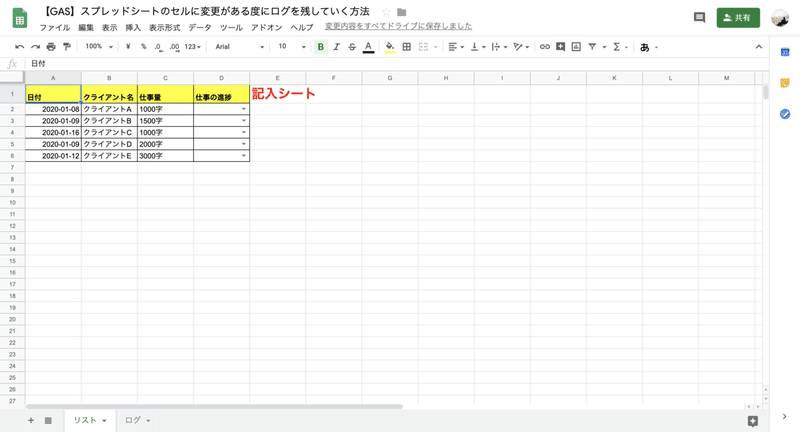Image resolution: width=800 pixels, height=432 pixels.
Task: Open the zoom 100% dropdown
Action: (x=98, y=47)
